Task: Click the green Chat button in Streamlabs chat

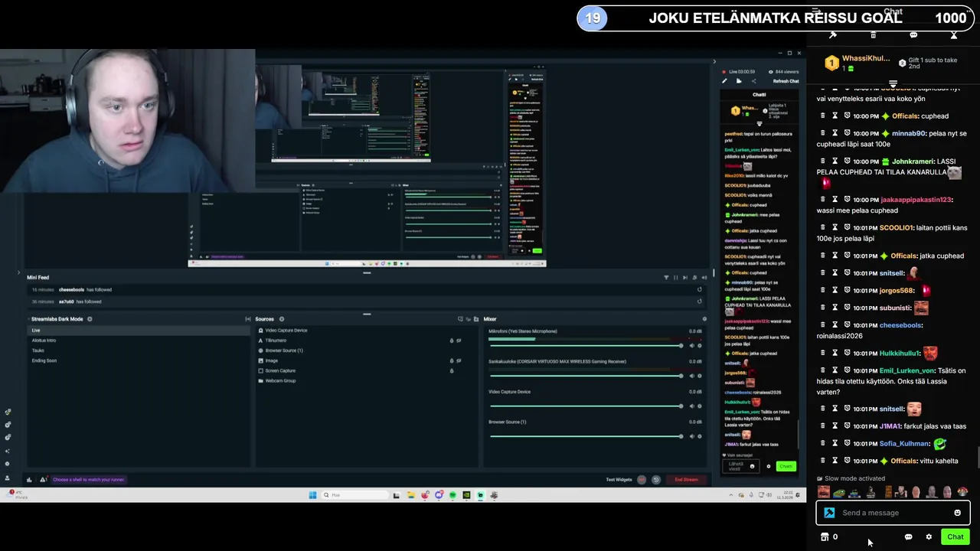Action: (786, 466)
